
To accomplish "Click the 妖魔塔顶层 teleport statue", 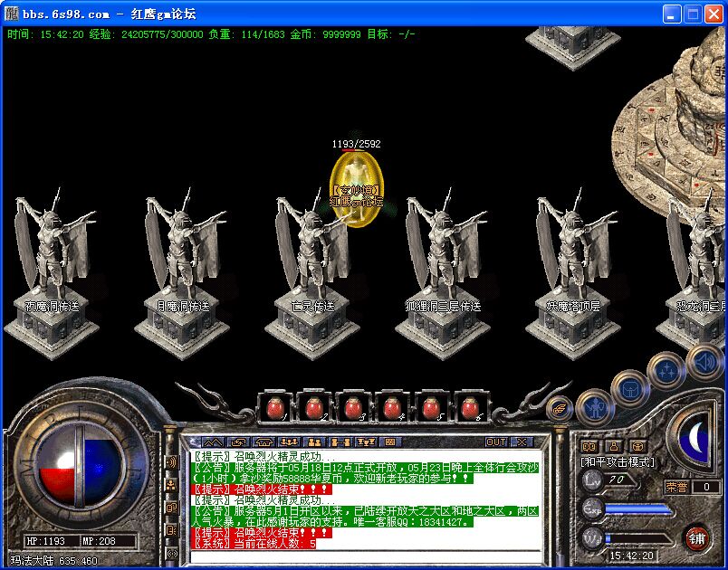I will click(573, 273).
